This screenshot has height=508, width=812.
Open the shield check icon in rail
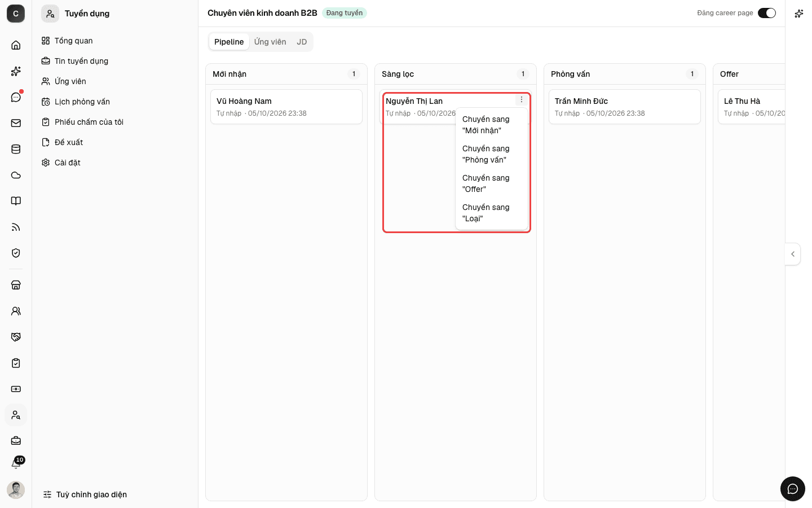click(x=16, y=253)
